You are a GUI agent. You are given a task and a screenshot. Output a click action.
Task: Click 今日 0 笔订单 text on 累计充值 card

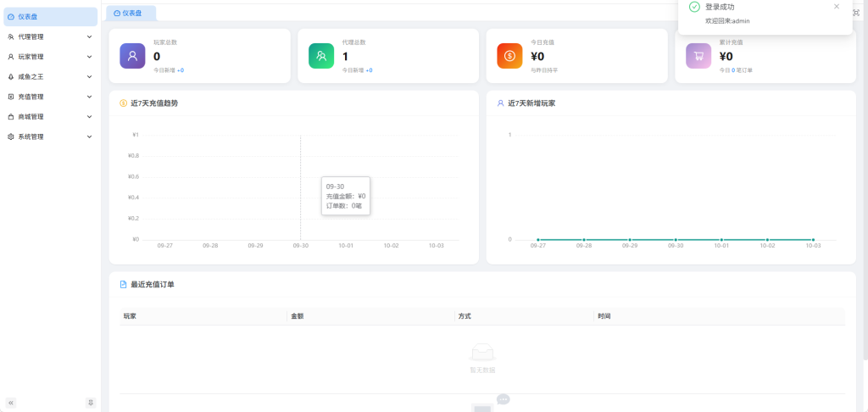pyautogui.click(x=736, y=70)
